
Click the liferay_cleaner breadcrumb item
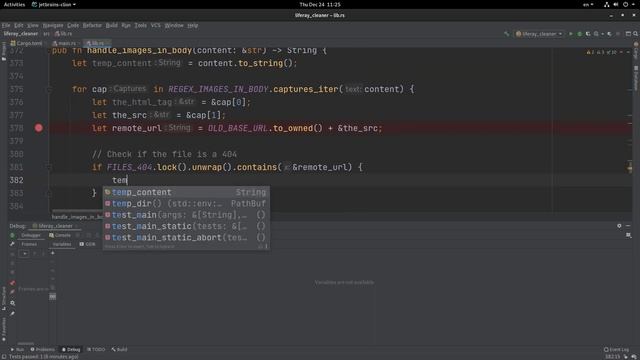point(20,34)
